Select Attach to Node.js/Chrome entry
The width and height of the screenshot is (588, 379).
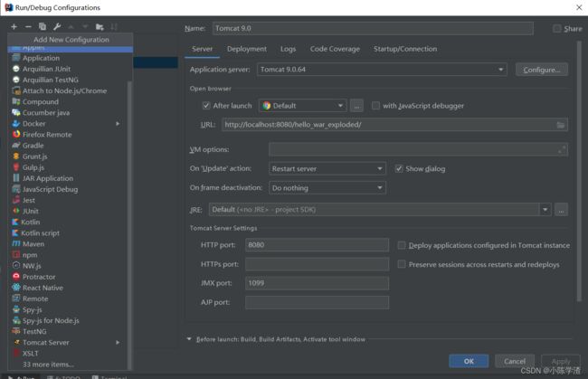pyautogui.click(x=71, y=90)
